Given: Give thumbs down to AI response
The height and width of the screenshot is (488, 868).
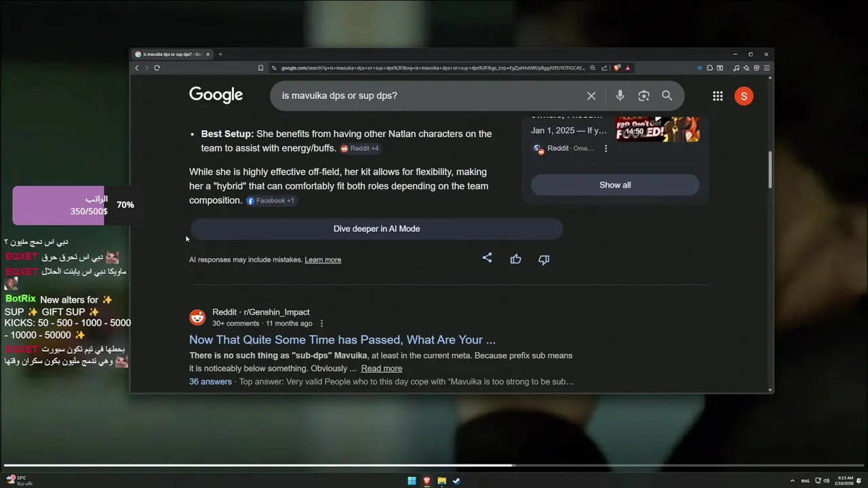Looking at the screenshot, I should 544,260.
